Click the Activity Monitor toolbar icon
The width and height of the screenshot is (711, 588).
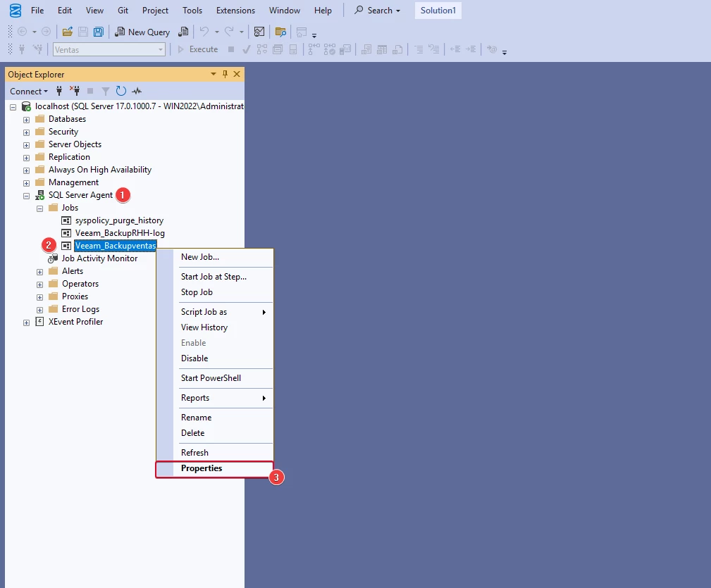[x=259, y=32]
